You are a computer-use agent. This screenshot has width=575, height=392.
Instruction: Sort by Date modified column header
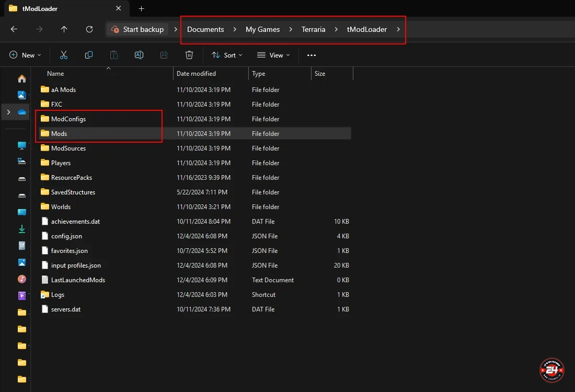click(196, 73)
